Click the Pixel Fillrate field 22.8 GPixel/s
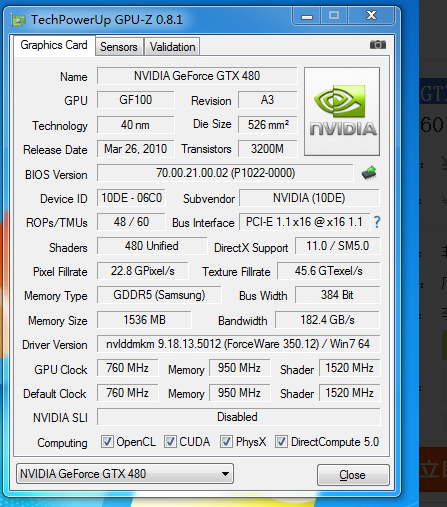This screenshot has width=447, height=507. [143, 271]
